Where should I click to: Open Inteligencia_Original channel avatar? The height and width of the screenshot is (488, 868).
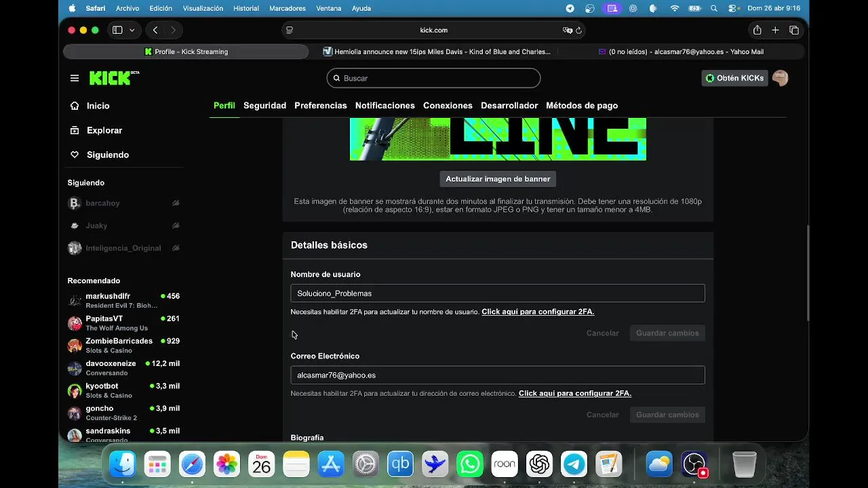point(75,248)
